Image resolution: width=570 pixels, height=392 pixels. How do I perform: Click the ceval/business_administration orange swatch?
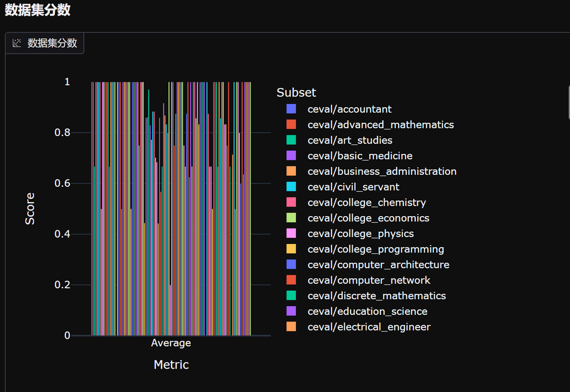[291, 171]
